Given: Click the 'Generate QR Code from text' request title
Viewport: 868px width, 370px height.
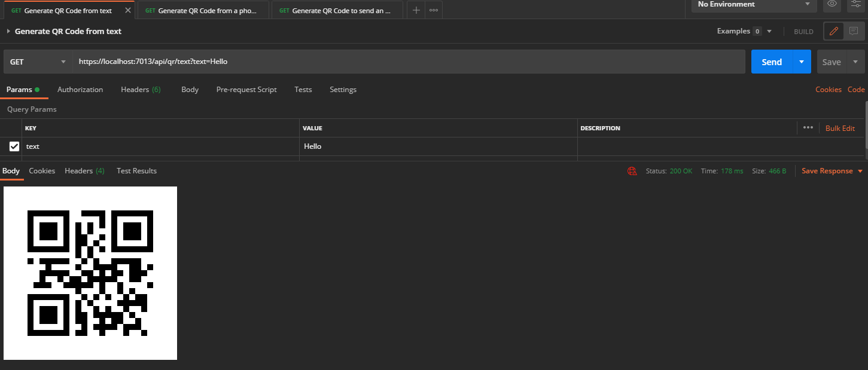Looking at the screenshot, I should click(x=68, y=31).
